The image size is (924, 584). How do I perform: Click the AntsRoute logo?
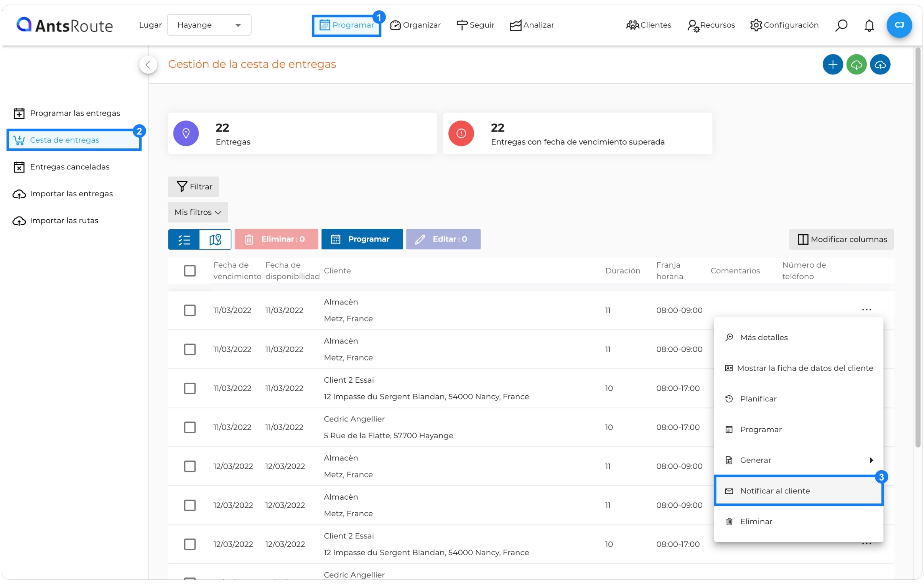(64, 25)
